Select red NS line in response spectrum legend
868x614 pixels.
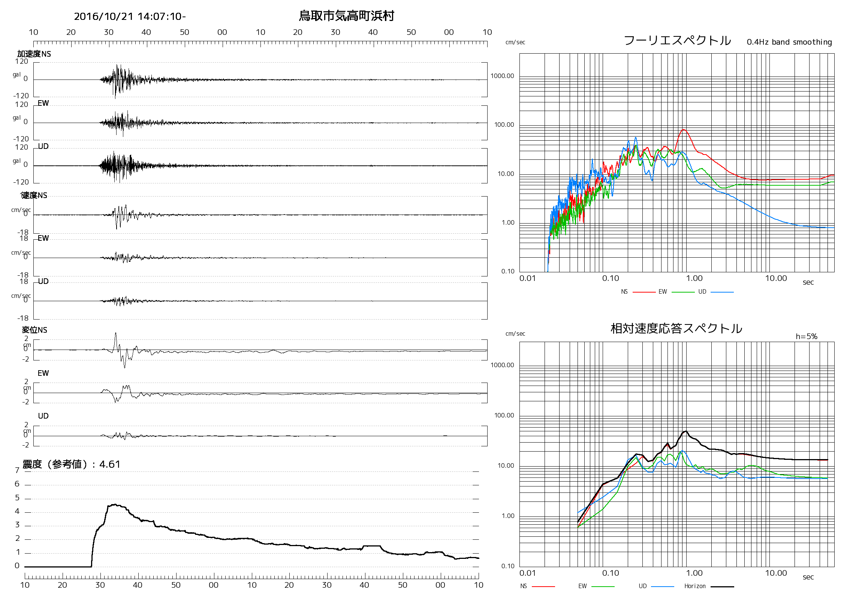click(x=543, y=587)
